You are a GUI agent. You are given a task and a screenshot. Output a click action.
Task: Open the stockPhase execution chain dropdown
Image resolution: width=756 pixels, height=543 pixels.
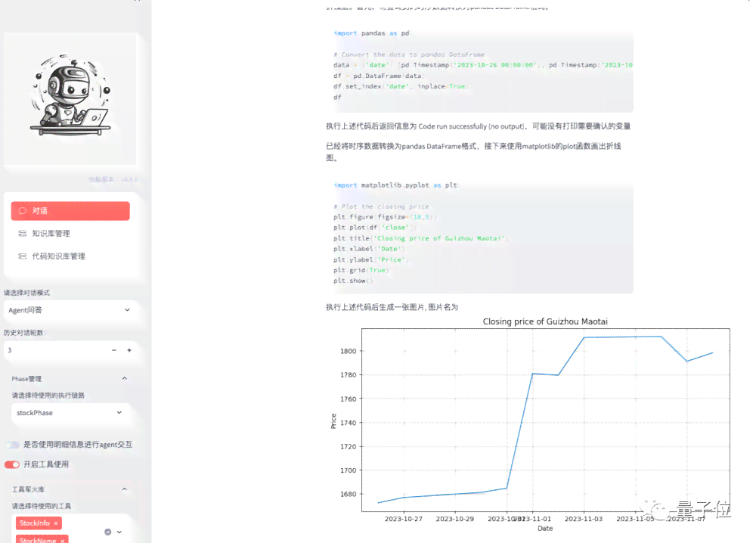coord(70,413)
